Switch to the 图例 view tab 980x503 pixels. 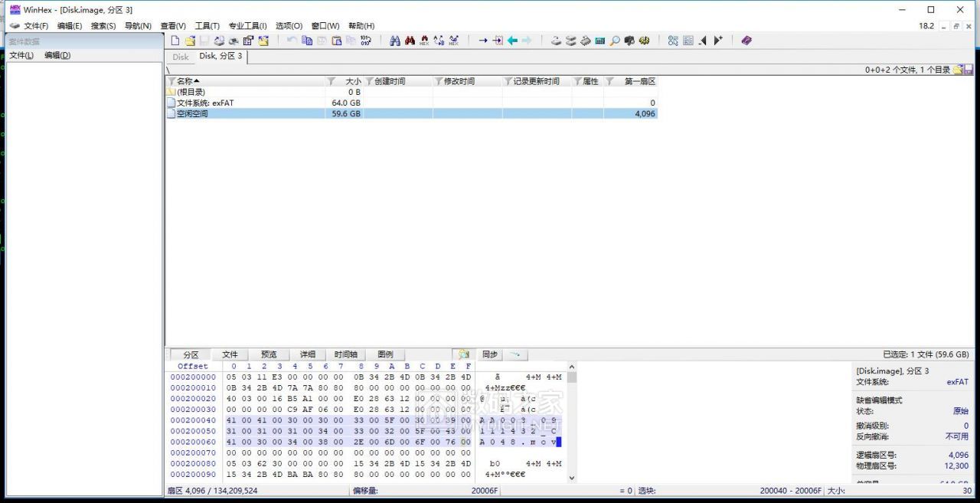point(385,354)
